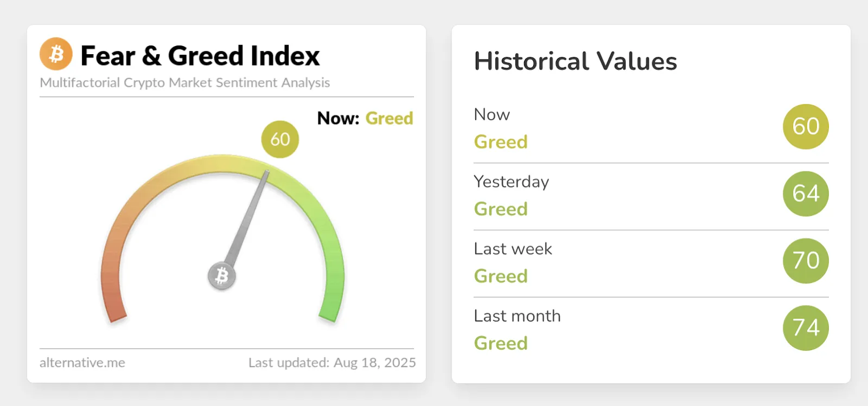Click the Last month value 74 circle

806,328
